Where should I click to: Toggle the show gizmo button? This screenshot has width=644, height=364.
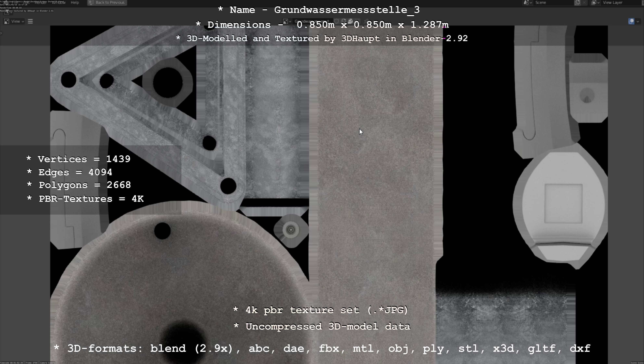pyautogui.click(x=631, y=21)
